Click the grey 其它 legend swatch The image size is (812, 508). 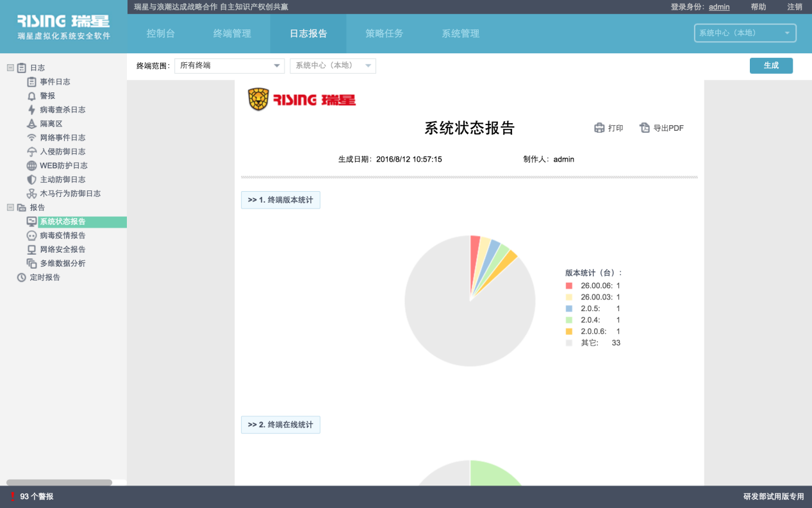click(x=568, y=343)
